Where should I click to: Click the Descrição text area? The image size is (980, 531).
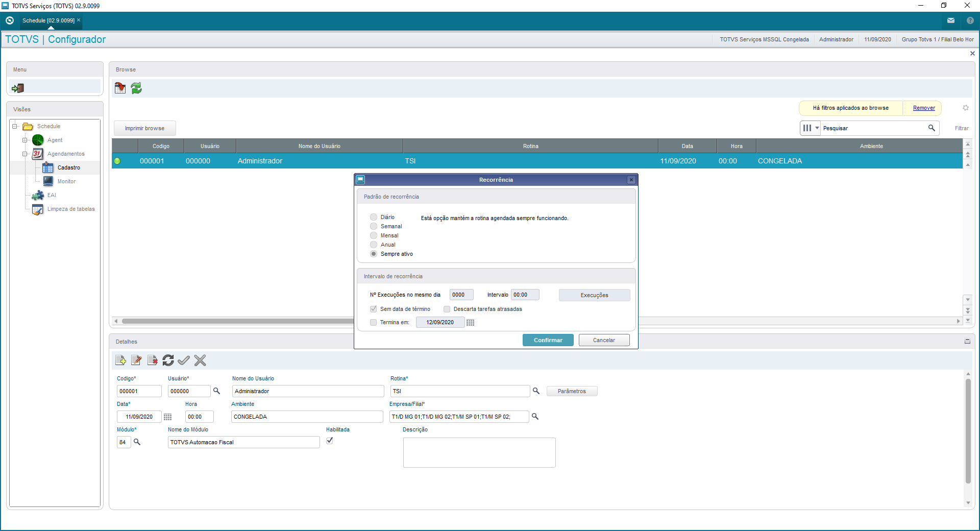pos(479,452)
